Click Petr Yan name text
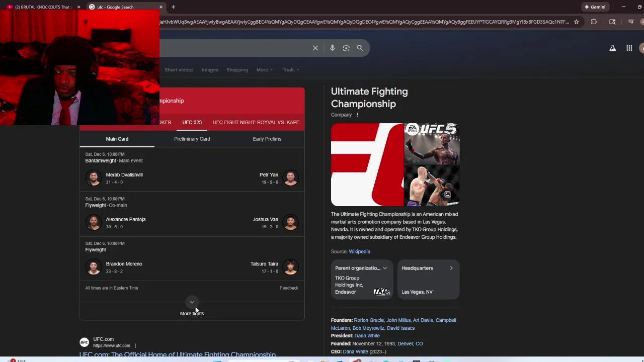The image size is (644, 362). point(269,174)
